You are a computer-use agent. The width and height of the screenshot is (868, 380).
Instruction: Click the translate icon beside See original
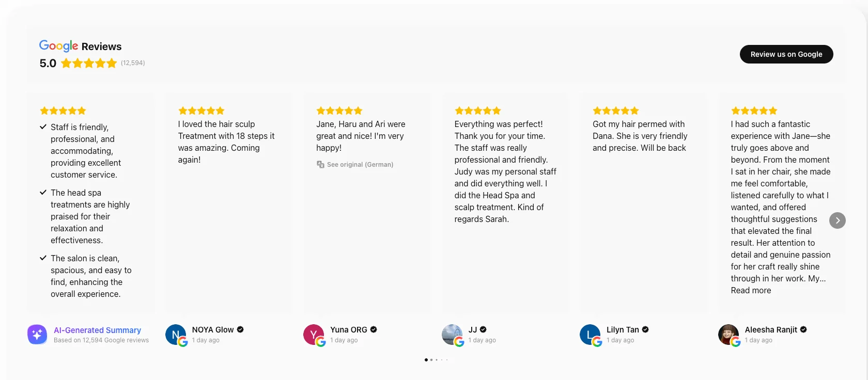320,165
